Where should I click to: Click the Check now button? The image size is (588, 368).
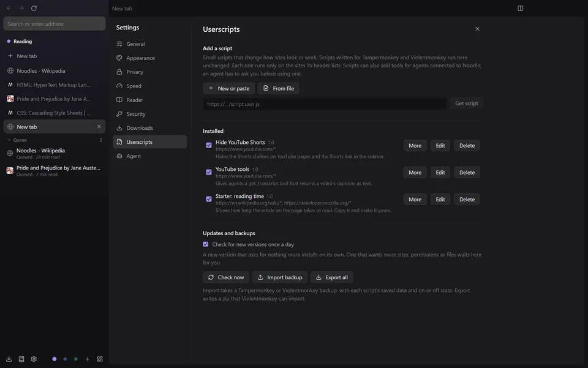pyautogui.click(x=226, y=277)
